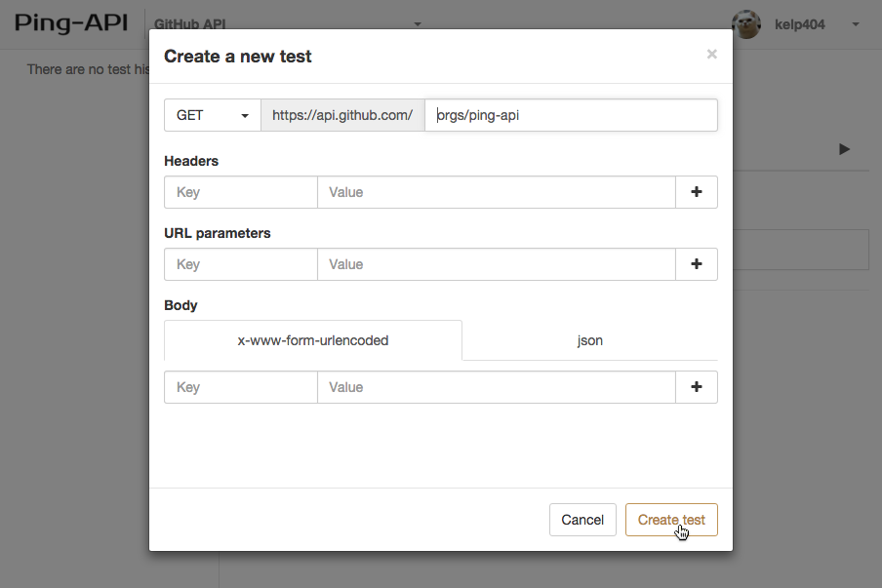The height and width of the screenshot is (588, 882).
Task: Focus the Headers Key input
Action: 240,192
